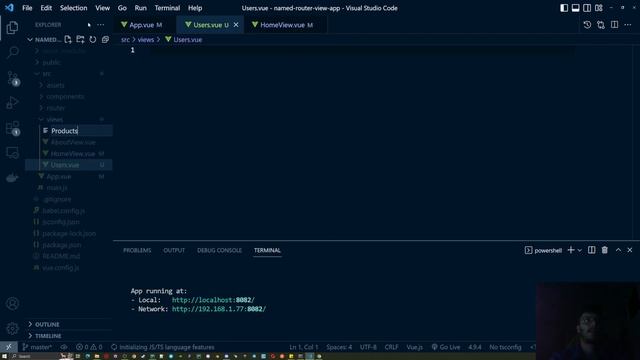Open the Terminal menu
The image size is (640, 360).
pyautogui.click(x=167, y=8)
